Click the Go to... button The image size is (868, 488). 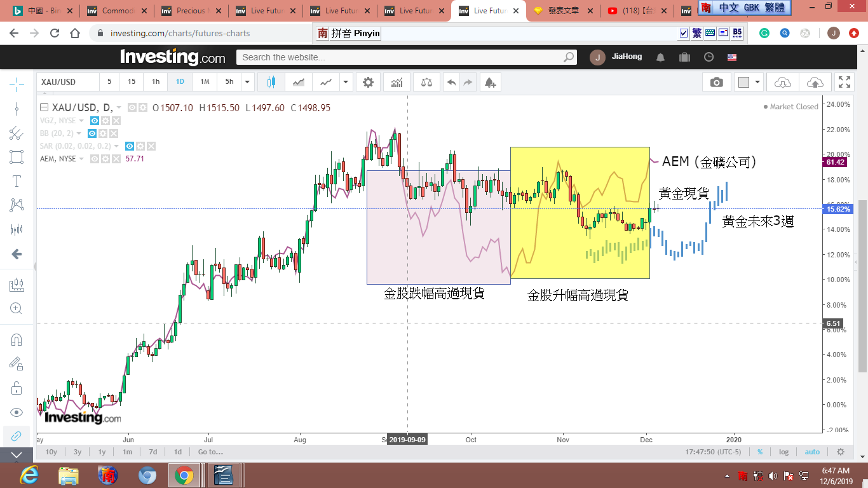point(210,452)
